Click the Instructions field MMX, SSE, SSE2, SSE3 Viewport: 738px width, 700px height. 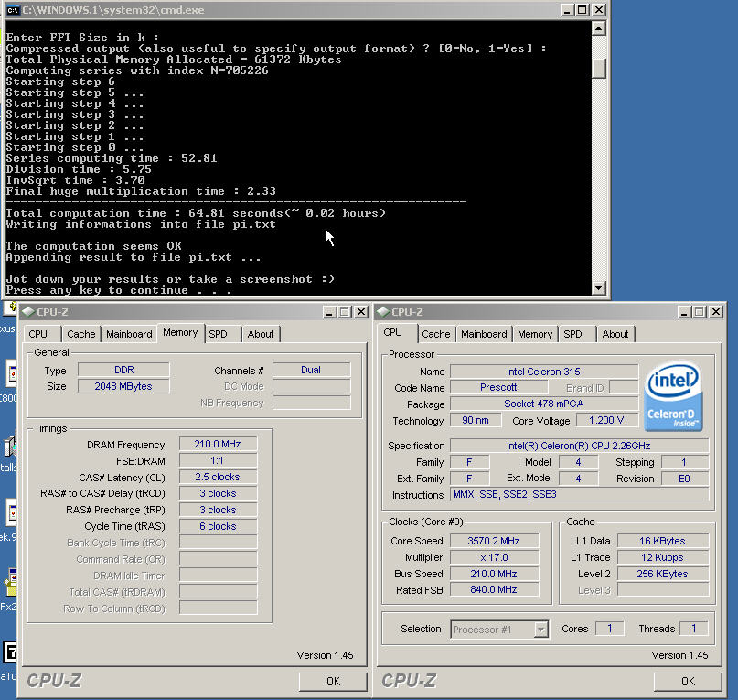tap(580, 495)
